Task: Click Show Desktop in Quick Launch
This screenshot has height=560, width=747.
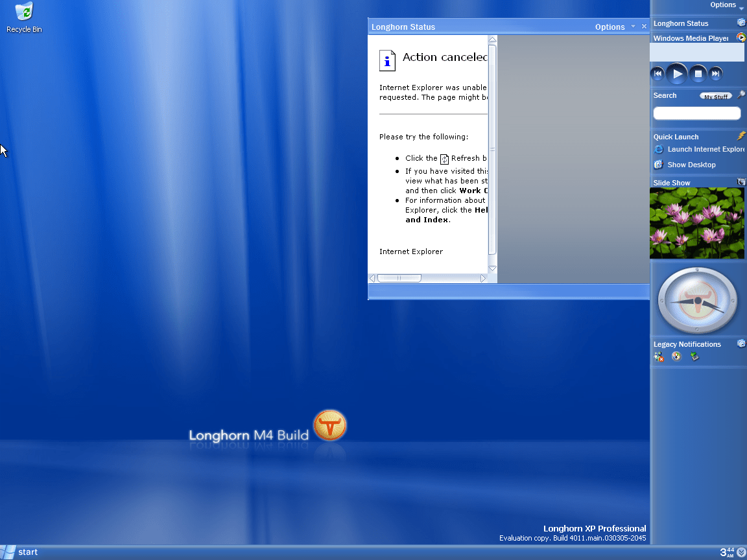Action: click(x=685, y=165)
